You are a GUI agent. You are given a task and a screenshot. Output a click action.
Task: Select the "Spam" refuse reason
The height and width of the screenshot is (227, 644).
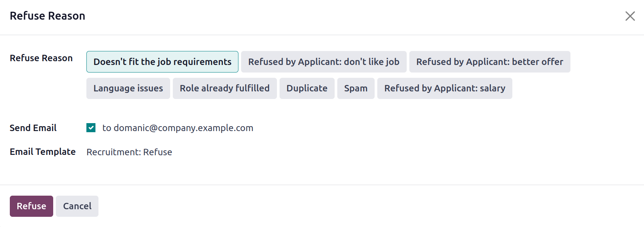356,88
